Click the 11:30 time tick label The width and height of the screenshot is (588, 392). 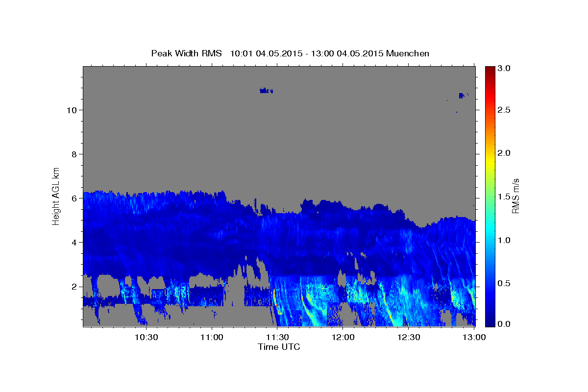pos(278,338)
